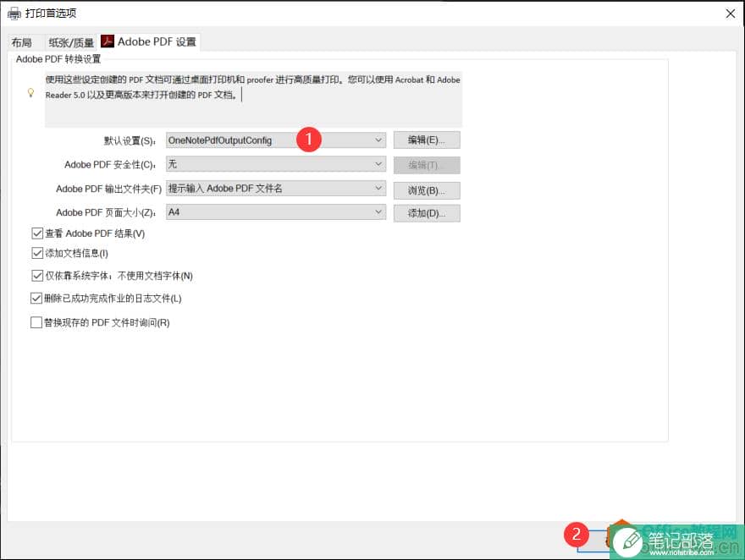Screen dimensions: 745x560
Task: Click the Adobe PDF icon on tab
Action: click(x=108, y=41)
